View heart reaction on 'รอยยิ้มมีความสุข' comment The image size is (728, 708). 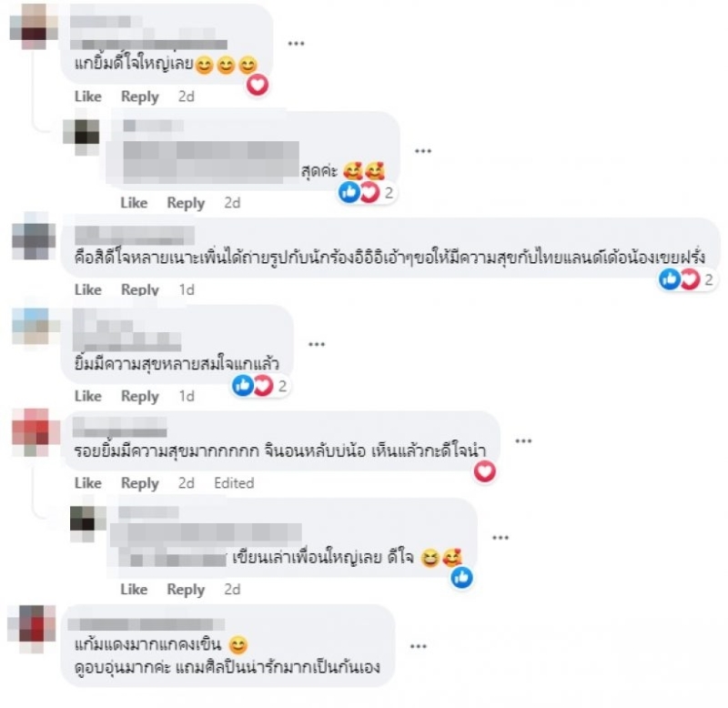tap(485, 471)
